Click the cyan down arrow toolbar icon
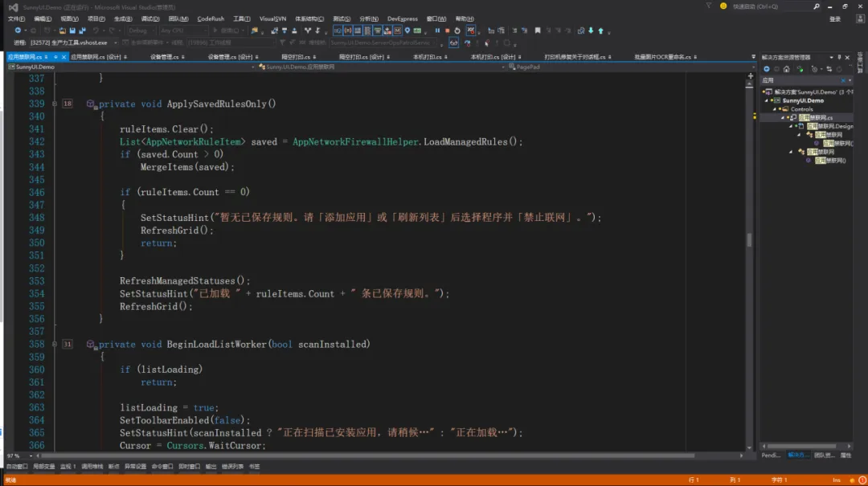 [591, 31]
